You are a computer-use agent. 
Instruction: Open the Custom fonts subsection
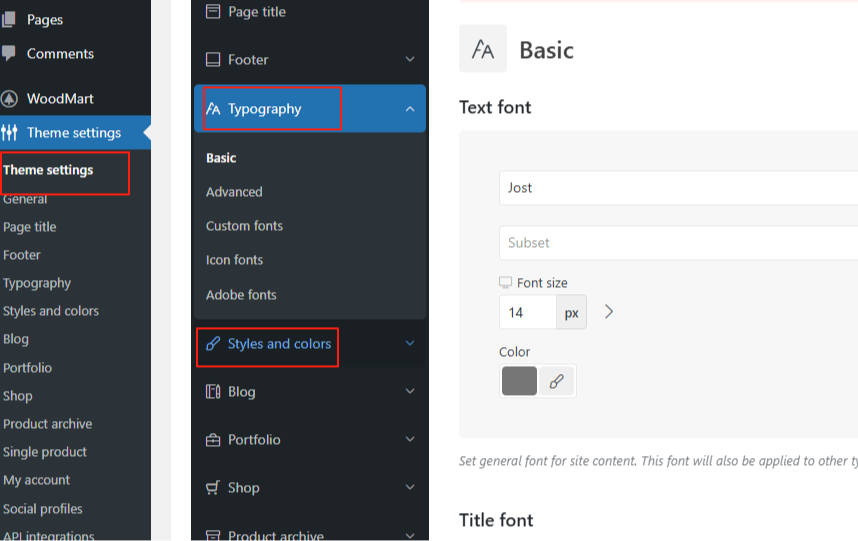click(x=245, y=226)
